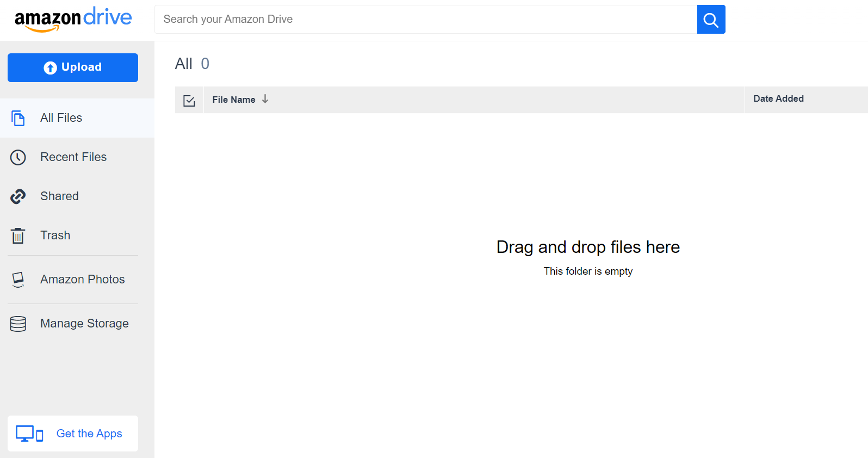
Task: Open Amazon Photos link
Action: [77, 280]
